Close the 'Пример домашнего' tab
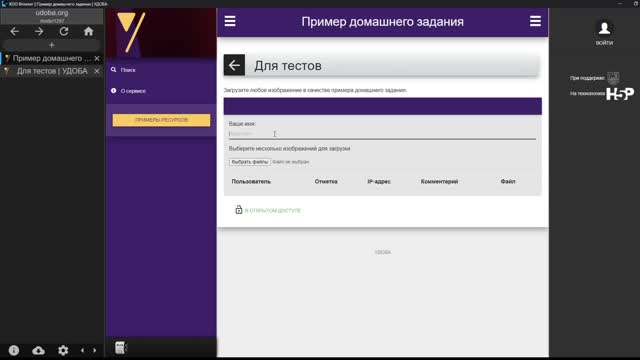Screen dimensions: 640x360 [97, 58]
